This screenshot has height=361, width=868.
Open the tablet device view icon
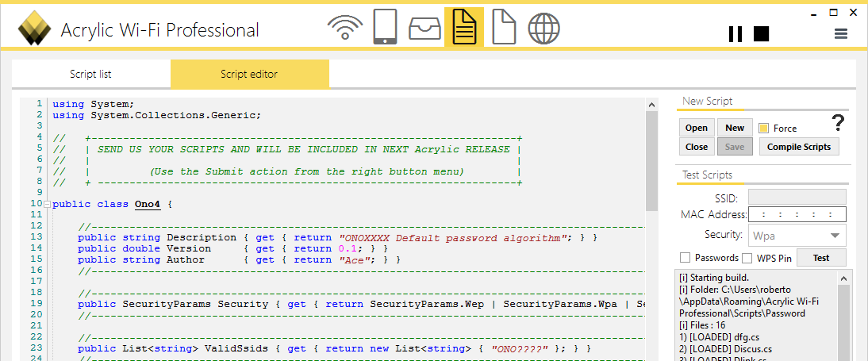[385, 26]
